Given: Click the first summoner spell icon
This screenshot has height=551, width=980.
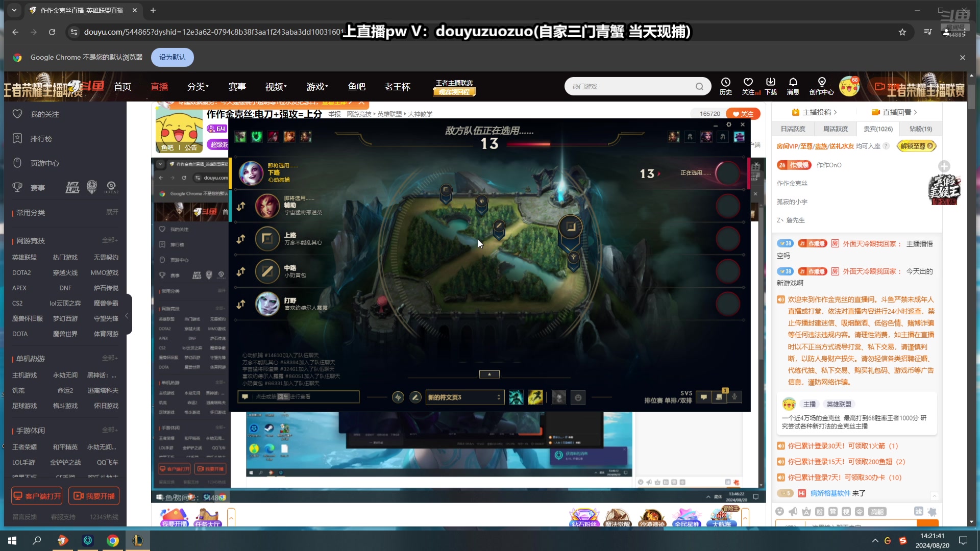Looking at the screenshot, I should 516,397.
